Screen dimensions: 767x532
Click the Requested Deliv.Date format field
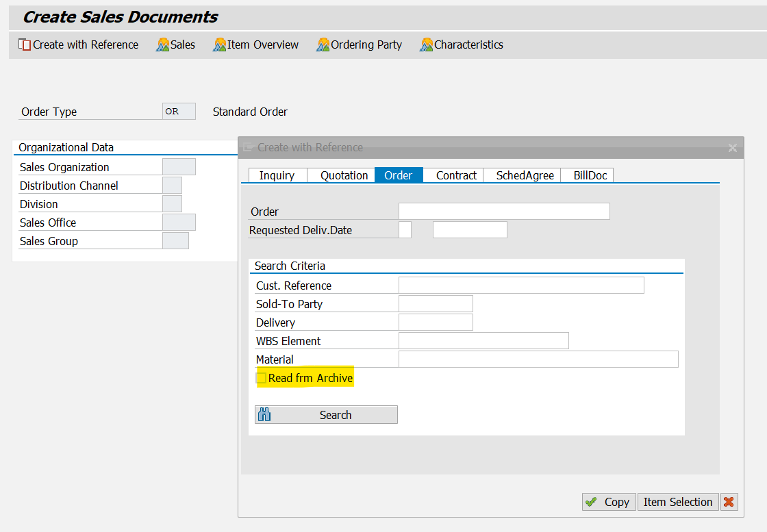click(405, 230)
